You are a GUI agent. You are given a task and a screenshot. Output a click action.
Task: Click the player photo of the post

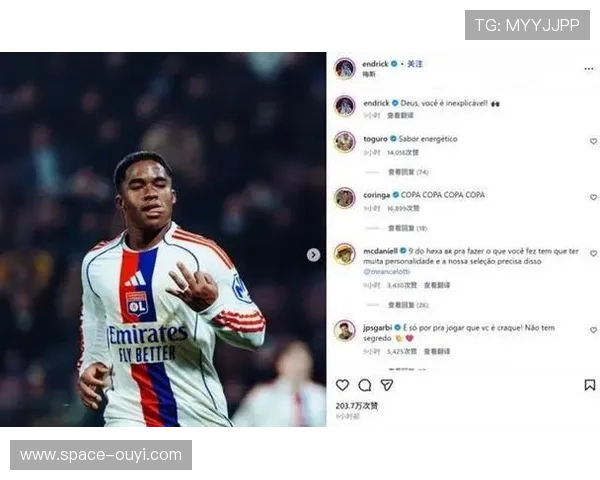163,239
